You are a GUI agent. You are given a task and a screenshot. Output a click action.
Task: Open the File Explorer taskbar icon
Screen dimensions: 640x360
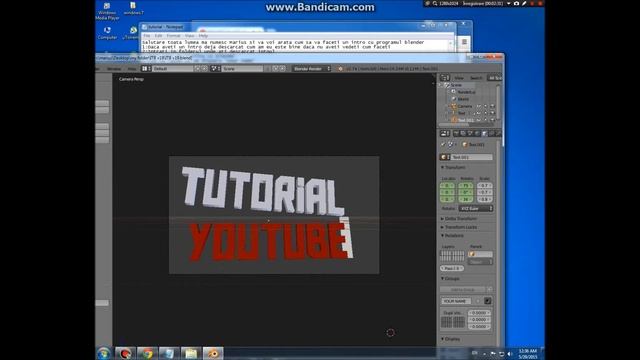(191, 353)
